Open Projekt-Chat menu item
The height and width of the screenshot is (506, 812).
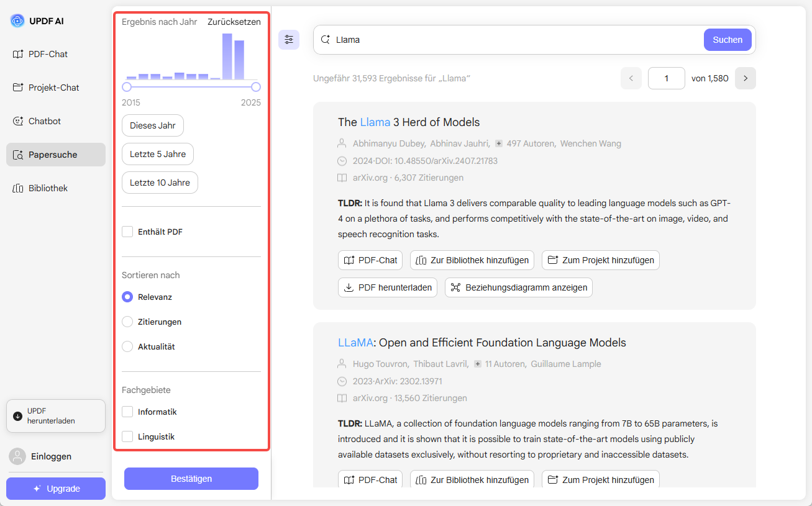tap(56, 88)
